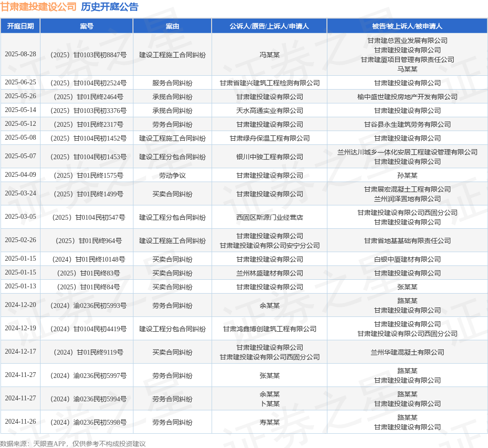Click the 案由 column header
Viewport: 488px width, 448px height.
pos(173,26)
